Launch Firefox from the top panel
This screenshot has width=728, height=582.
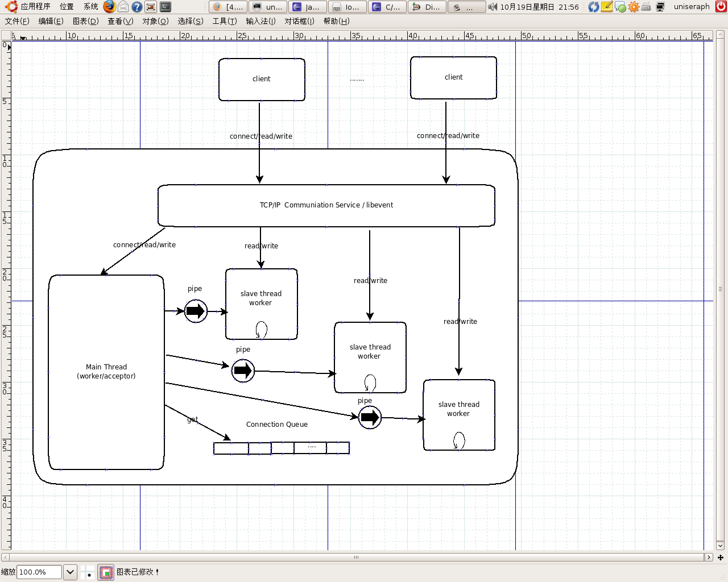[x=109, y=7]
